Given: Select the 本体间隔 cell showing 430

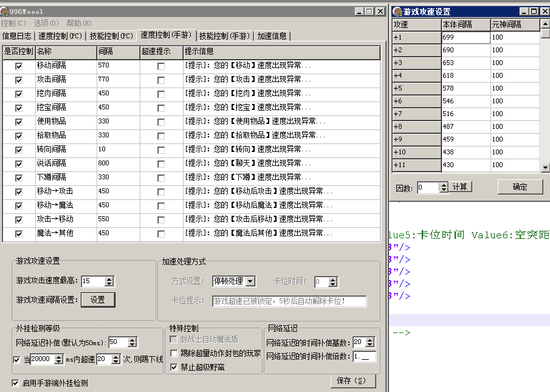Looking at the screenshot, I should click(x=466, y=165).
